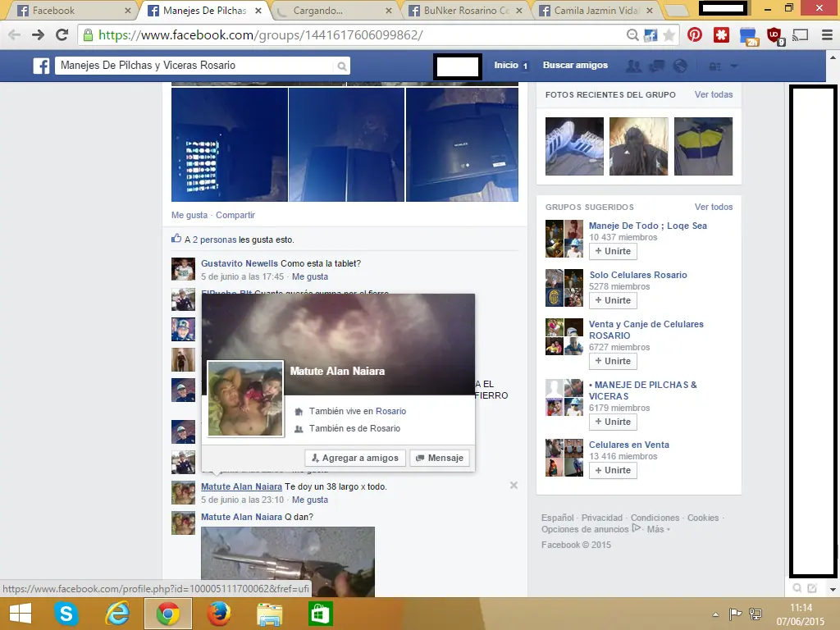Join the MANEJE DE PILCHAS & VICERAS group
840x630 pixels.
coord(613,422)
